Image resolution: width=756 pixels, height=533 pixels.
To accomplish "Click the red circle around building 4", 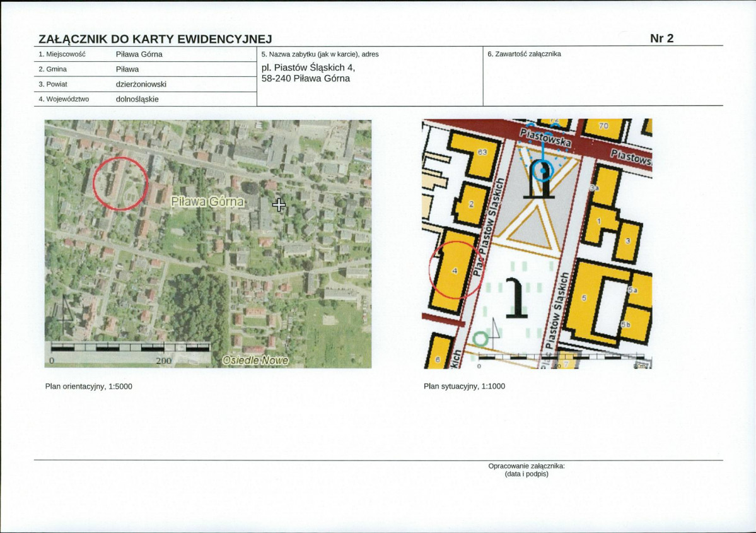I will click(456, 270).
